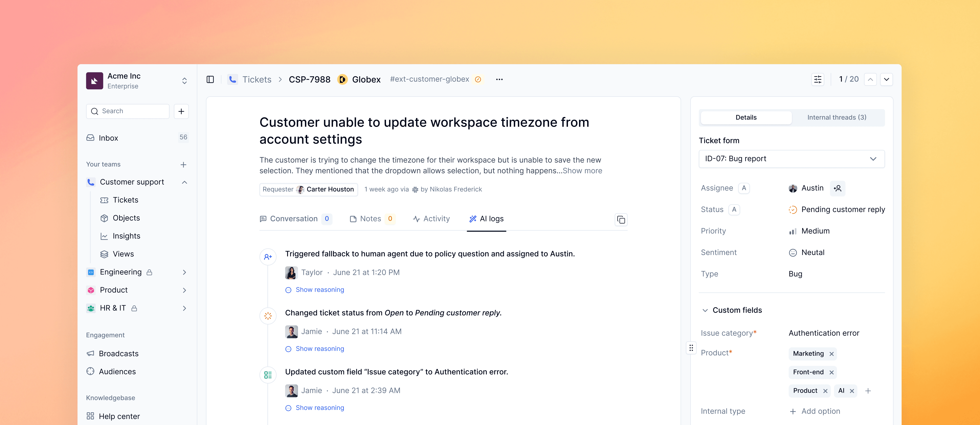Click the Tickets breadcrumb link
980x425 pixels.
coord(257,79)
